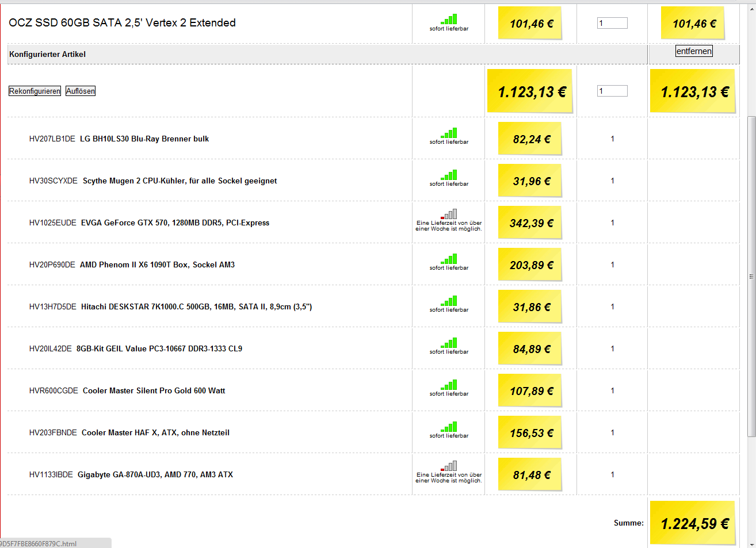Click the 107,89 € price note
This screenshot has width=756, height=548.
click(x=530, y=391)
